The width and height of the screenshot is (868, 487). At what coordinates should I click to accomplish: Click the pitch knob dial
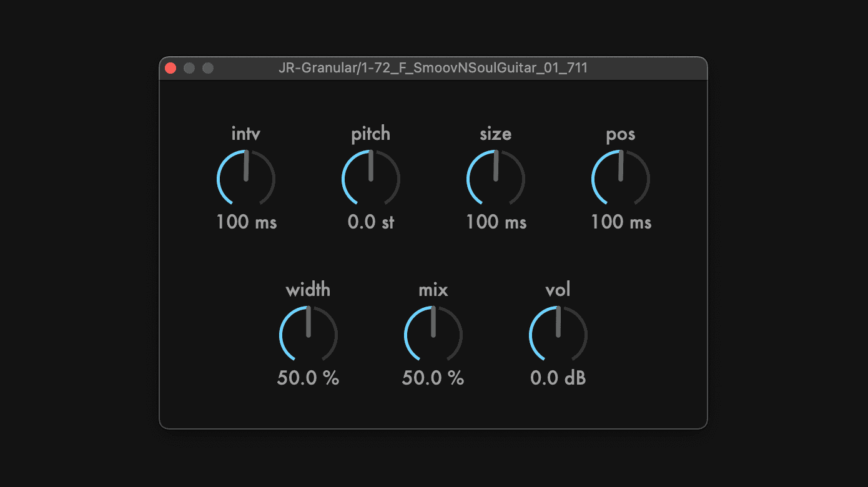point(371,179)
